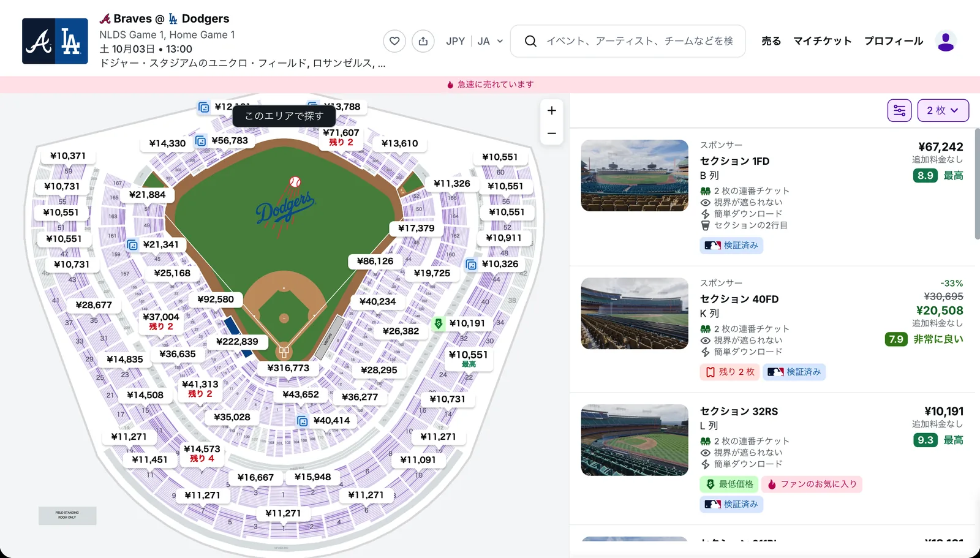Open the セクション 32RS listing thumbnail
This screenshot has height=558, width=980.
[635, 440]
